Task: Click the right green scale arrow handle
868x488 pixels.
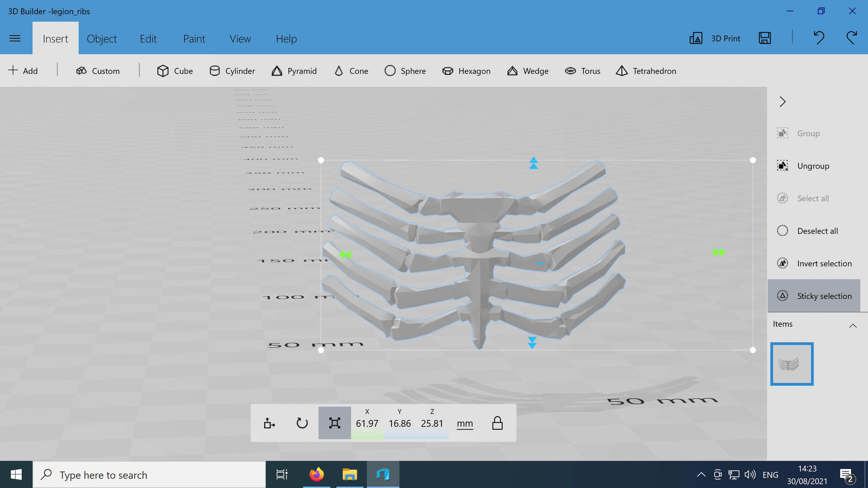Action: coord(719,252)
